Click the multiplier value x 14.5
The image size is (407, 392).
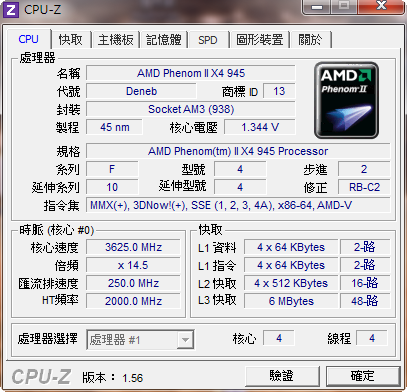[x=133, y=265]
